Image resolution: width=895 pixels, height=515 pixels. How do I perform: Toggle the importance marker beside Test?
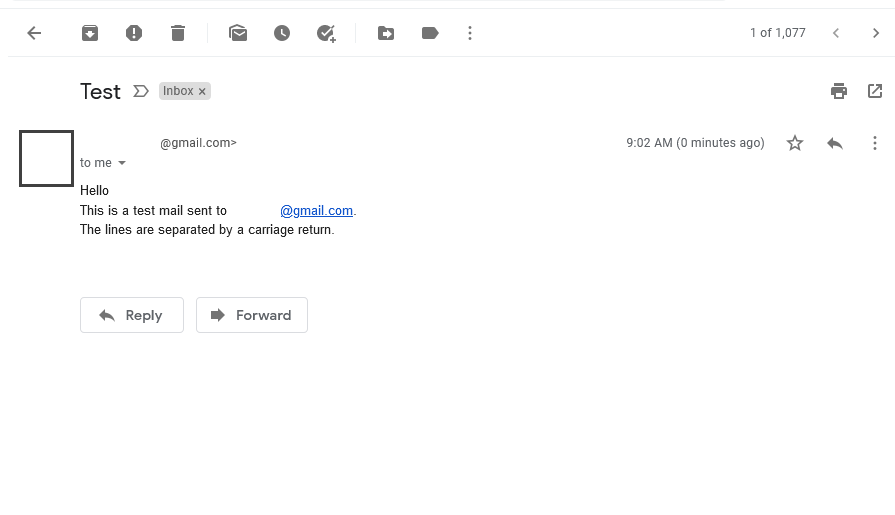point(141,91)
